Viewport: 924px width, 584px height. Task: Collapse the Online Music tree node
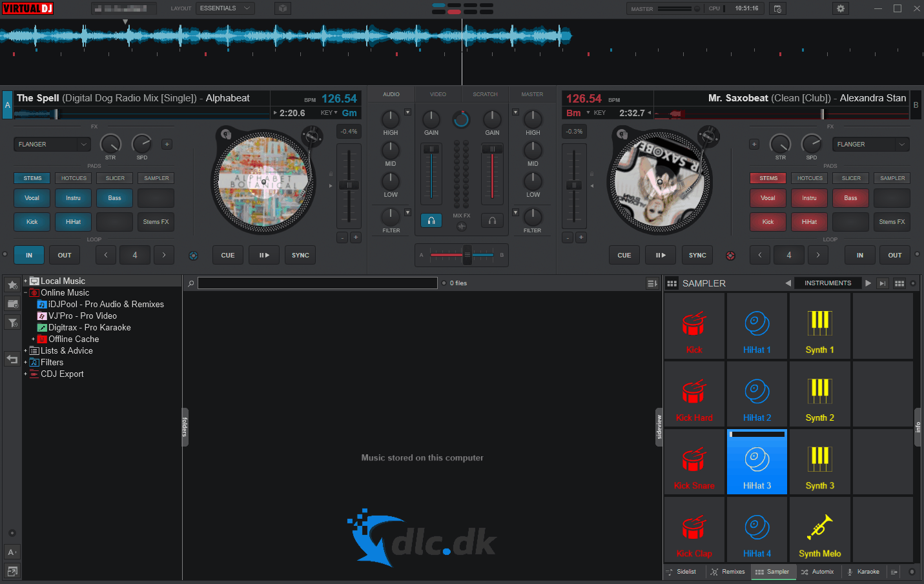[25, 293]
